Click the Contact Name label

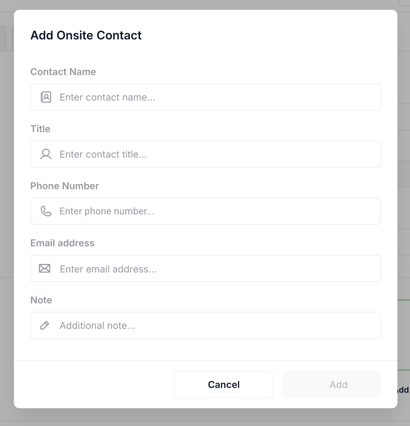[x=63, y=72]
